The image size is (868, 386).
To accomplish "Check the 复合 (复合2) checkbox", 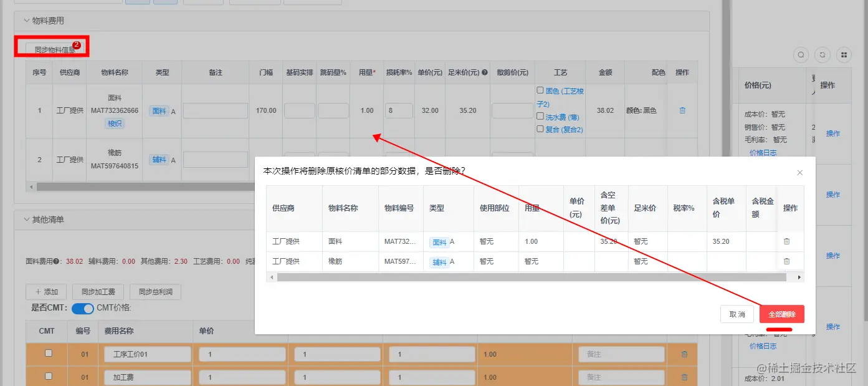I will [540, 129].
